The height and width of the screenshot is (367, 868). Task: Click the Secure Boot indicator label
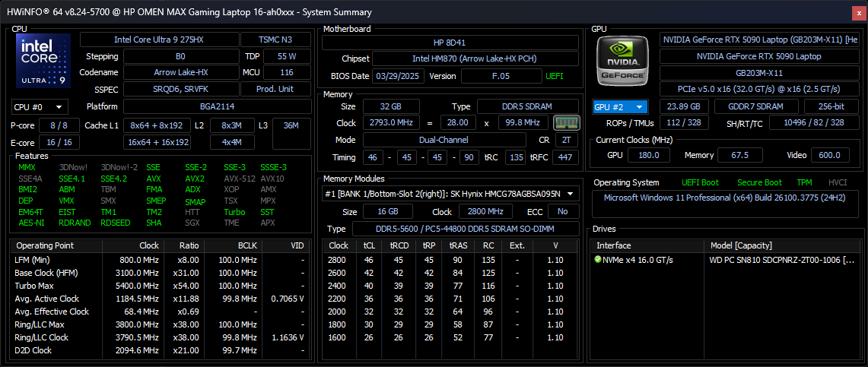(x=758, y=182)
